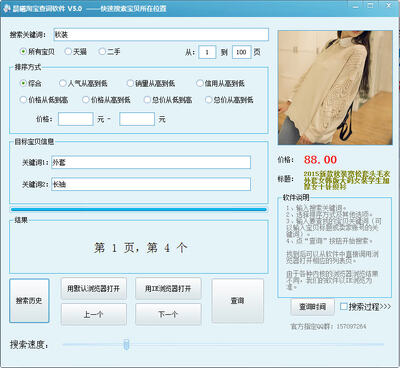
Task: Open 搜索历史 button
Action: pyautogui.click(x=29, y=301)
